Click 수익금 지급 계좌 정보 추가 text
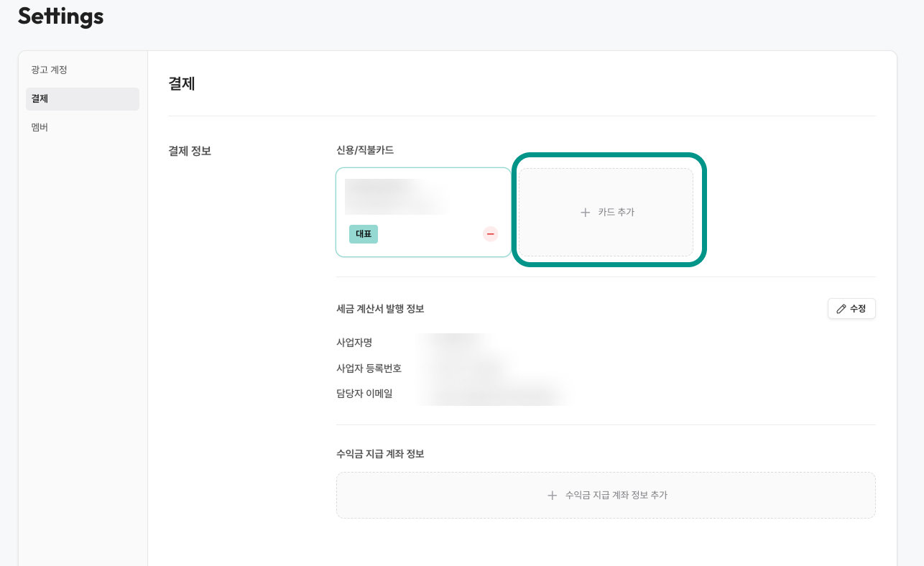Image resolution: width=924 pixels, height=566 pixels. coord(616,496)
